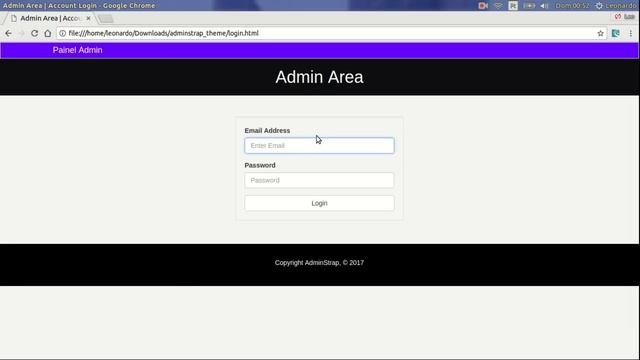Select the Admin Area | Account tab

click(x=50, y=18)
